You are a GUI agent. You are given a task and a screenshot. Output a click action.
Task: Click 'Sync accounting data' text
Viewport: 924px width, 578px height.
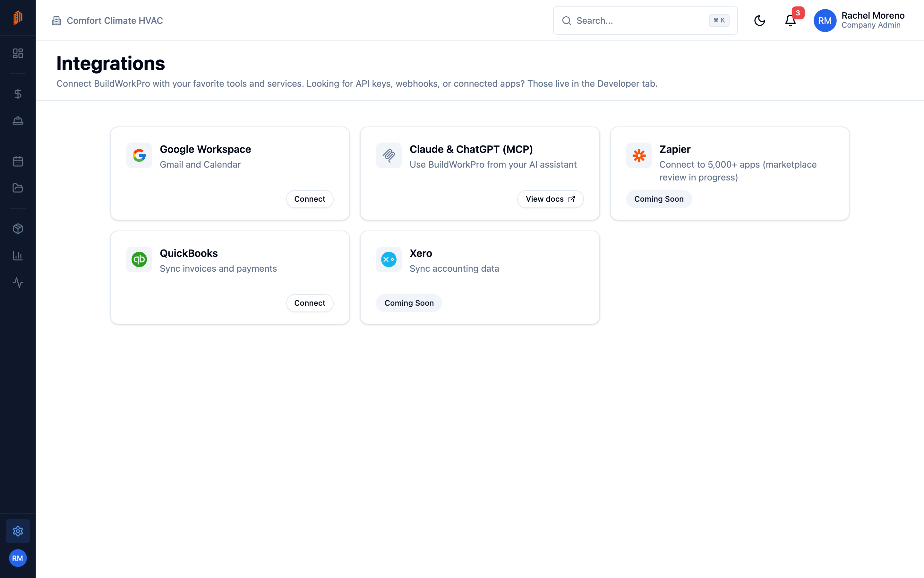tap(454, 269)
